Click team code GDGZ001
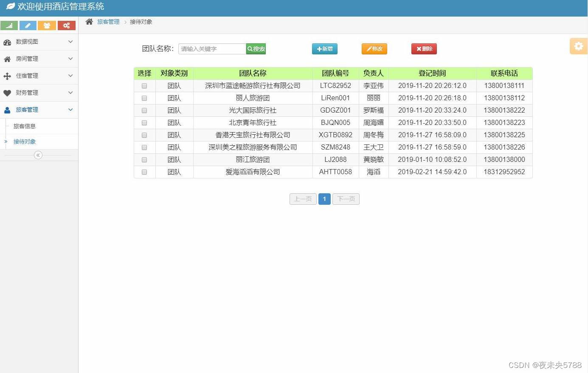Viewport: 588px width, 373px height. coord(335,110)
